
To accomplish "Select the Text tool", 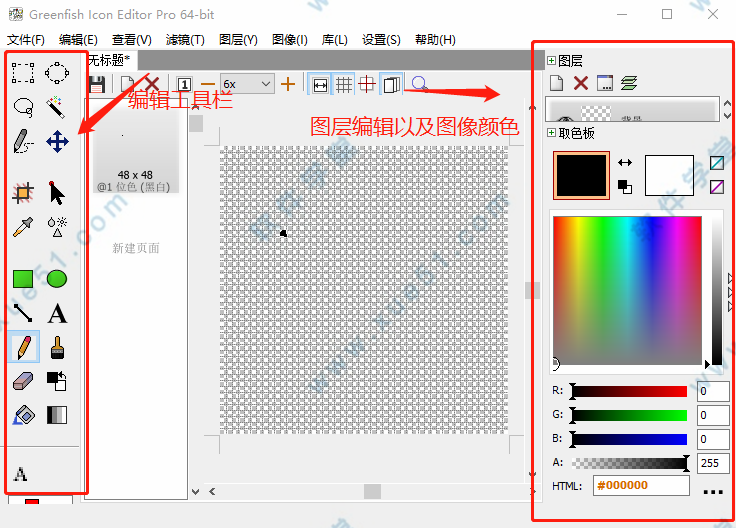I will (57, 314).
